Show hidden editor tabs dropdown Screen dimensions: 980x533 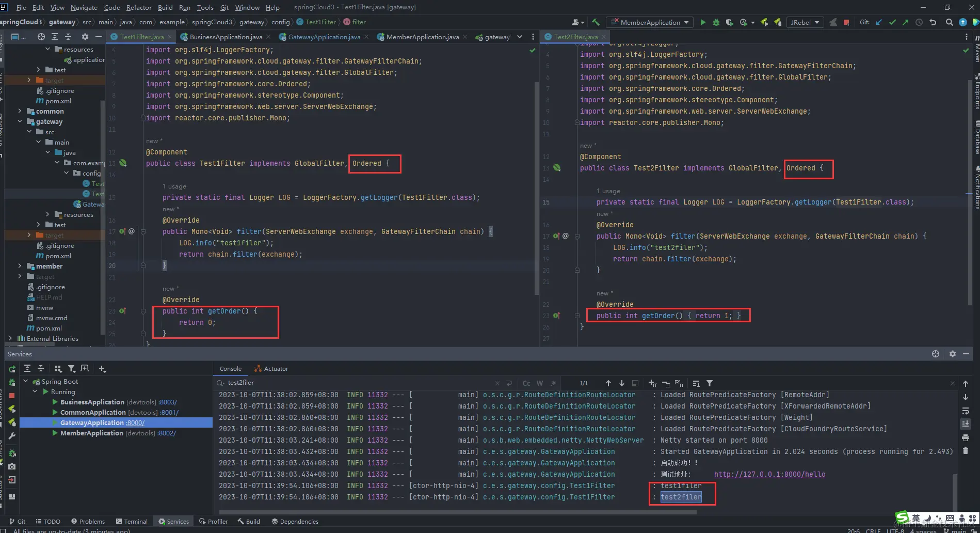tap(520, 37)
